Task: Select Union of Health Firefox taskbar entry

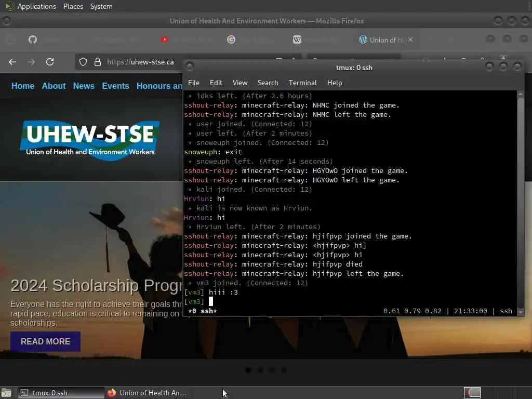Action: [x=148, y=393]
